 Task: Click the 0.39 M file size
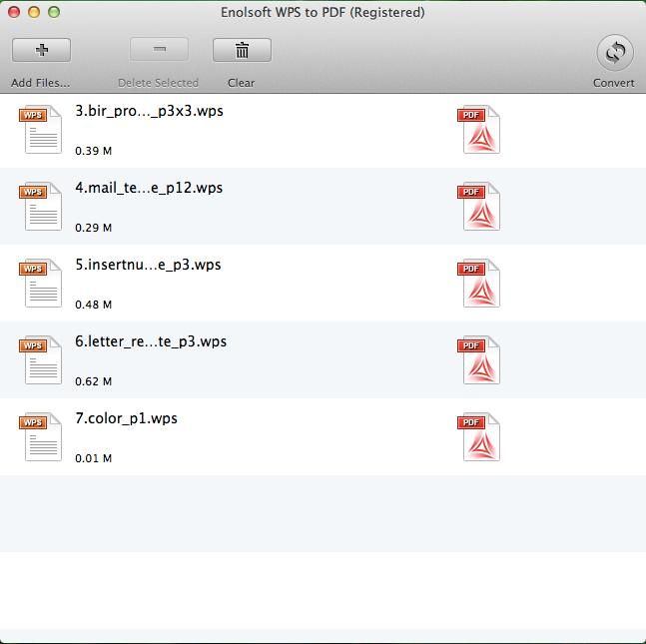click(x=94, y=151)
